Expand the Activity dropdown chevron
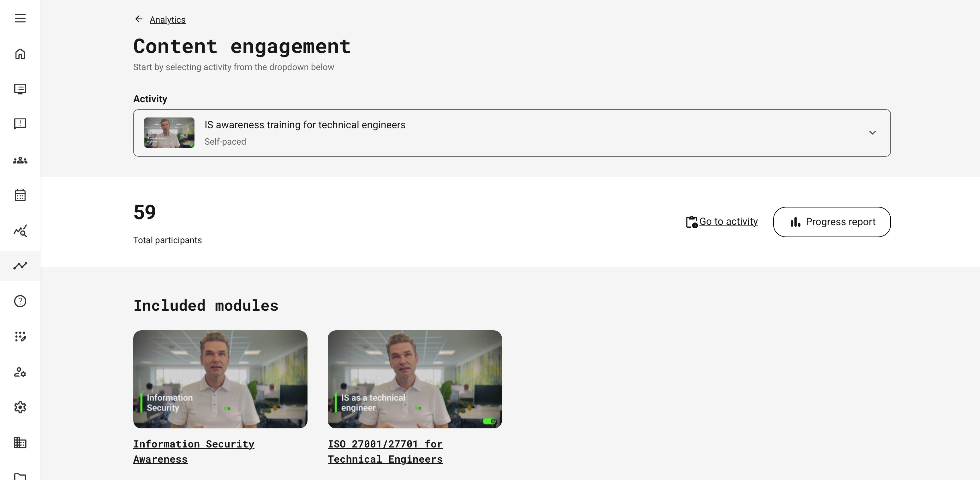Viewport: 980px width, 480px height. (872, 132)
